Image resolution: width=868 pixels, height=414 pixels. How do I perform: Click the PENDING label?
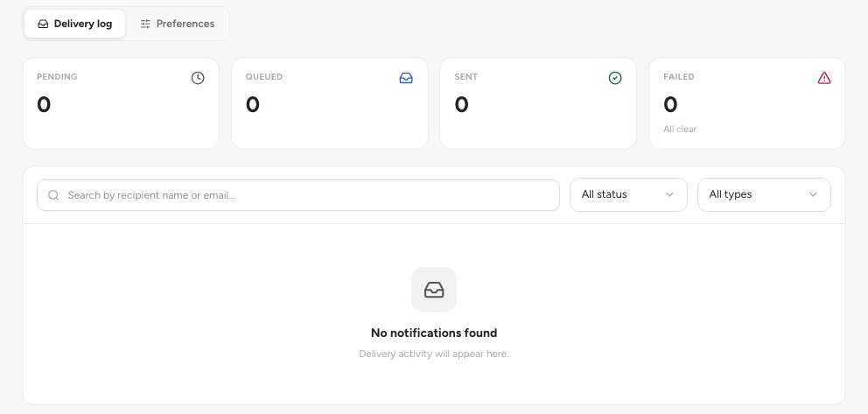tap(57, 77)
